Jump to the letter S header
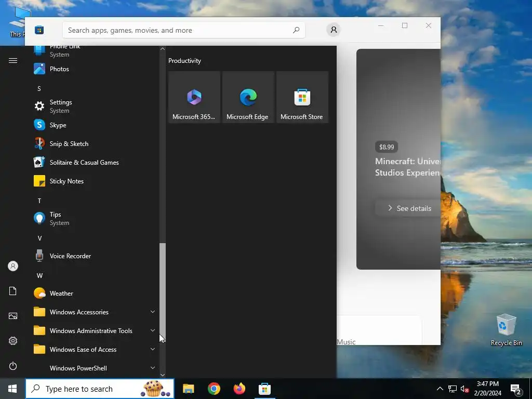The image size is (532, 399). 39,88
